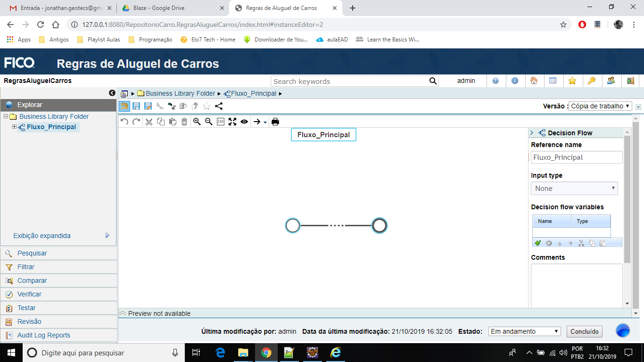Click inside the Comments field

(x=576, y=283)
